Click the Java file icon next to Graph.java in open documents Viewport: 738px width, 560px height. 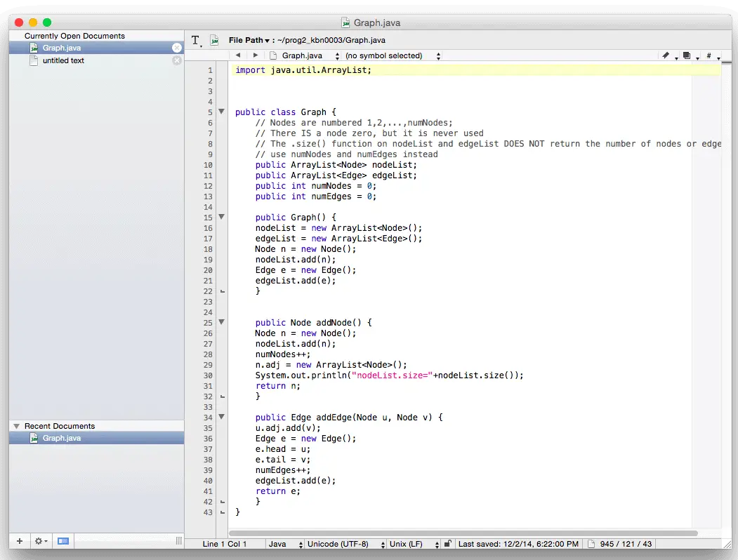(34, 48)
